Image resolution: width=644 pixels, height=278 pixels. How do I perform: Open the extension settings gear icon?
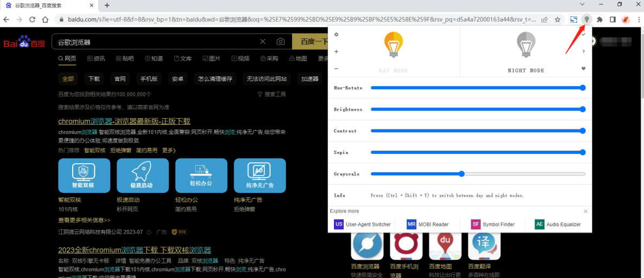[x=336, y=35]
